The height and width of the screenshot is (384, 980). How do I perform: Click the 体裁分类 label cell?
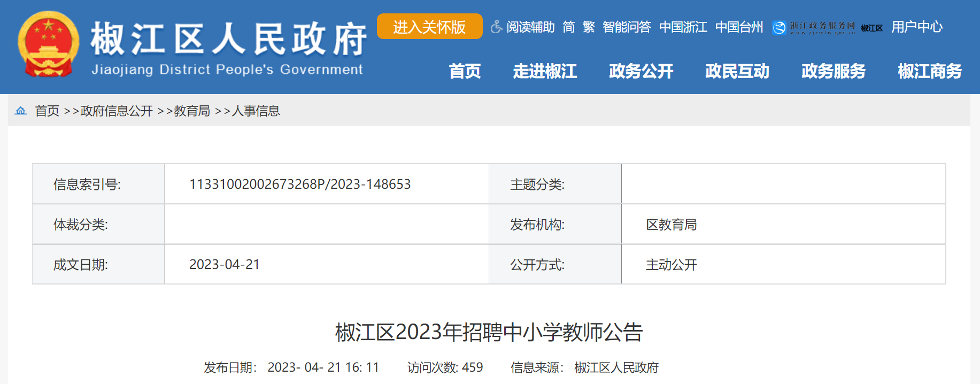tap(98, 224)
